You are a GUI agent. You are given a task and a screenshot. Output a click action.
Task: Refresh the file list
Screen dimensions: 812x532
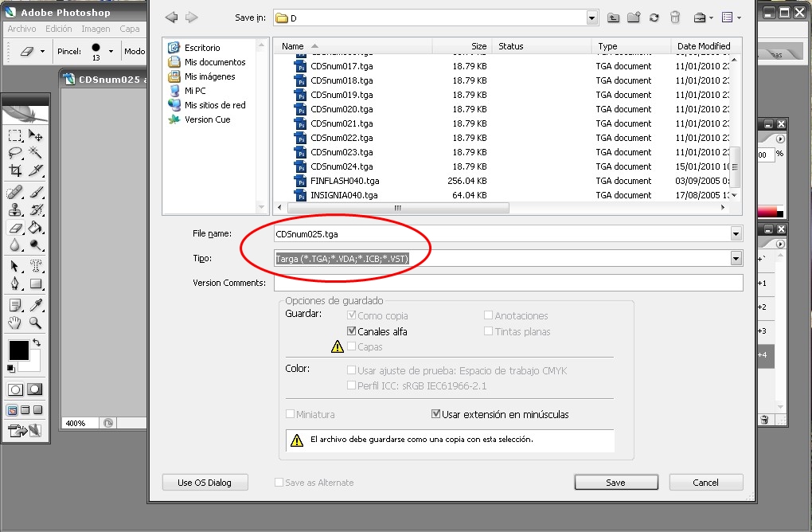654,18
